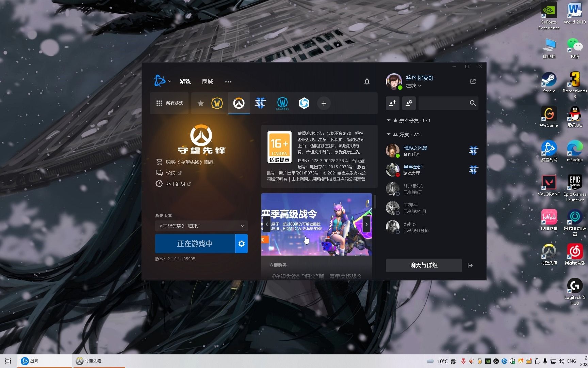Click the friend search input field
588x368 pixels.
tap(443, 103)
